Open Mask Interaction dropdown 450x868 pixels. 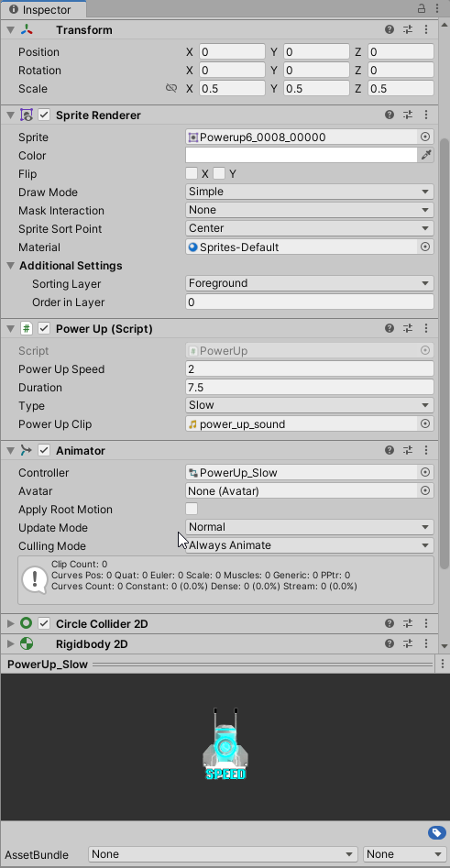[x=310, y=211]
